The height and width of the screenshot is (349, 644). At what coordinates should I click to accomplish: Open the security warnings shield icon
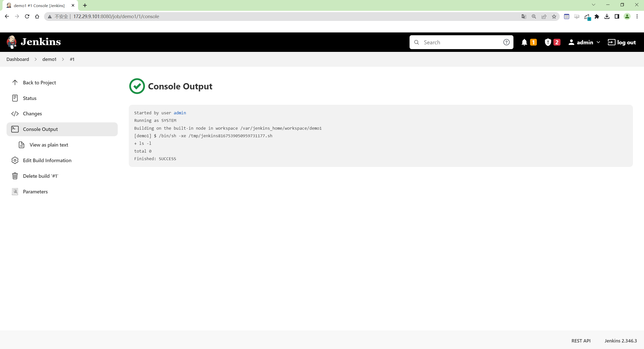coord(548,42)
